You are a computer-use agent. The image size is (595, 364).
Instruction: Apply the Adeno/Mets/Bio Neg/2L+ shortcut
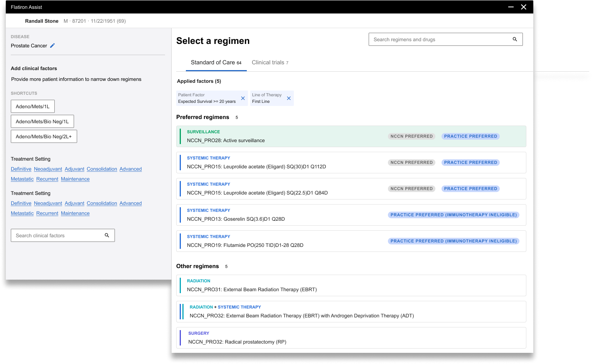pos(44,136)
